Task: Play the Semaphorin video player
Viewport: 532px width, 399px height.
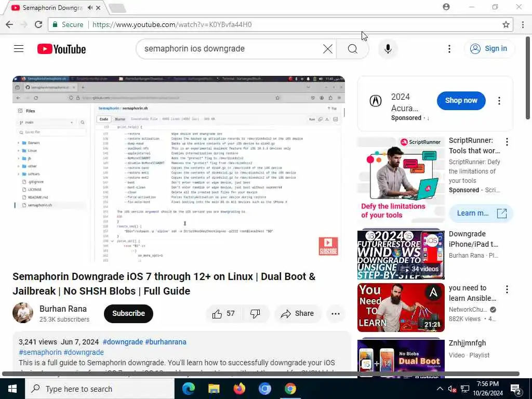Action: point(179,169)
